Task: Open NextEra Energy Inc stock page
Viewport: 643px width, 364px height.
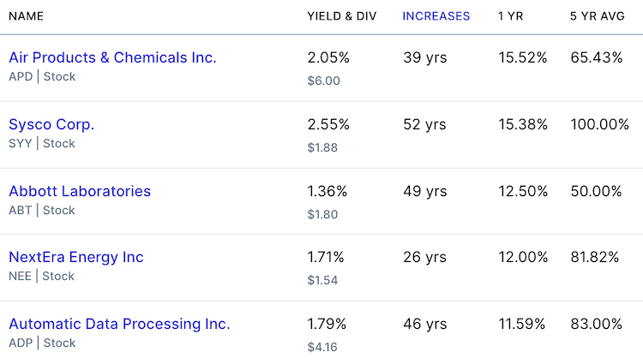Action: tap(76, 257)
